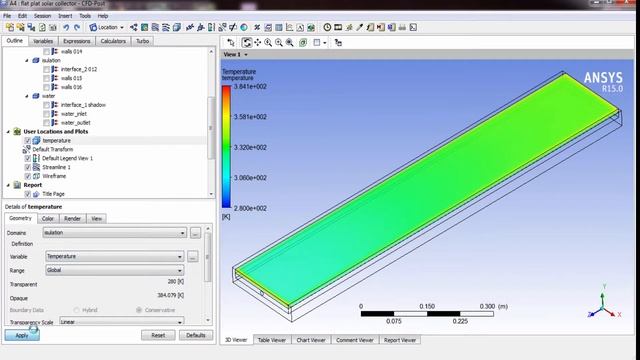Open the Domains dropdown showing isulation
This screenshot has width=640, height=360.
115,233
